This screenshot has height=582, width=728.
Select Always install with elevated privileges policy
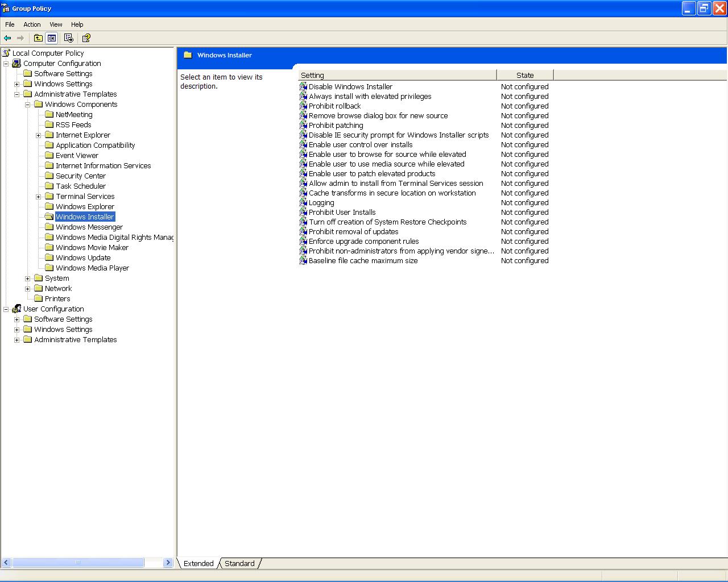pos(370,96)
